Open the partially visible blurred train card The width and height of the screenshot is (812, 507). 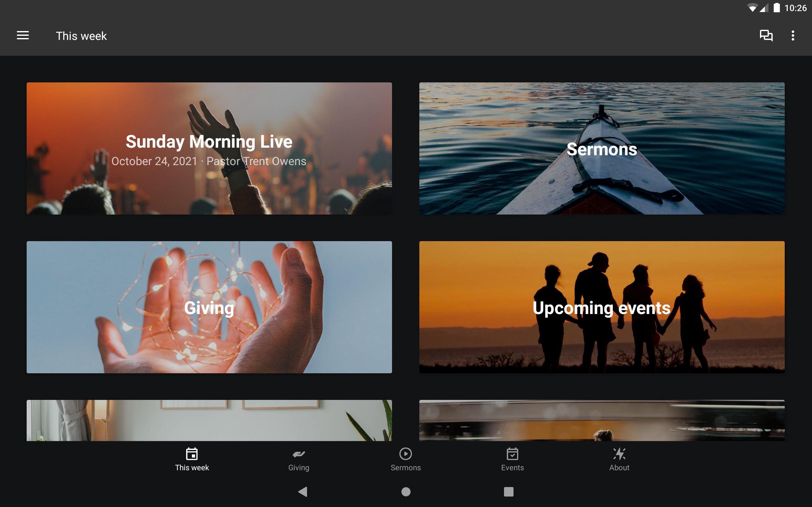point(602,420)
